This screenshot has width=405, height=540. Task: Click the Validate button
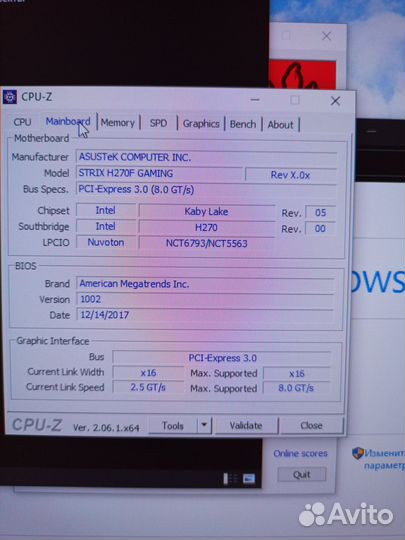tap(246, 426)
